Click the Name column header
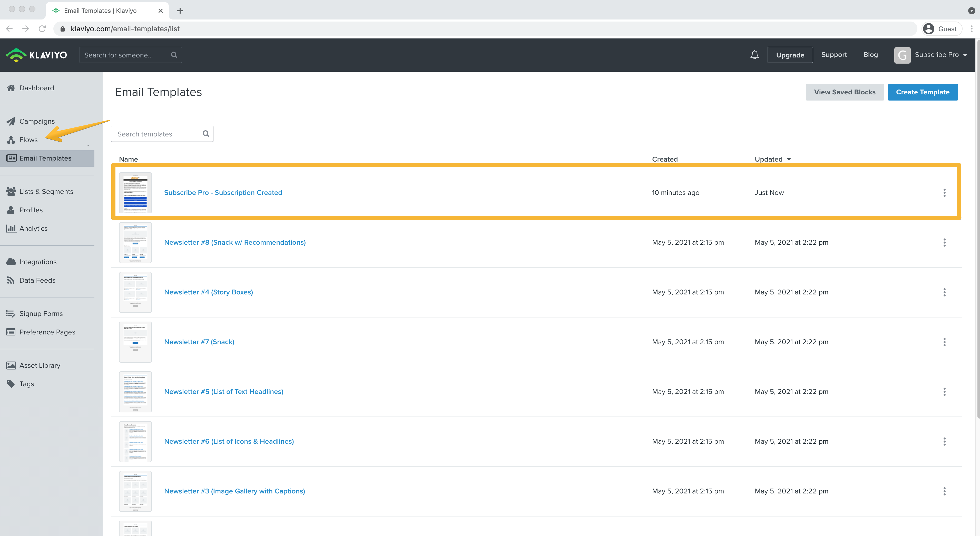Screen dimensions: 980x536 pyautogui.click(x=128, y=159)
